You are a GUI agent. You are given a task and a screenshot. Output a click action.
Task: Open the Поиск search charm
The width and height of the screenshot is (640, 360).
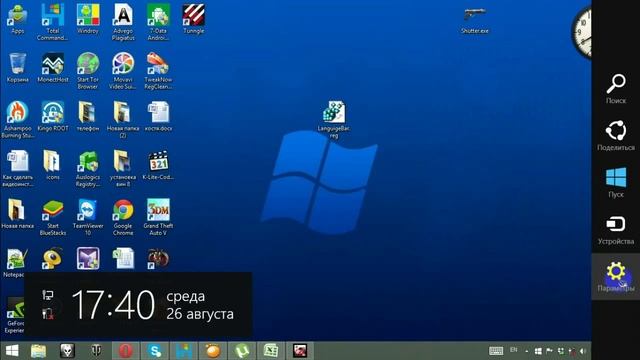coord(616,88)
